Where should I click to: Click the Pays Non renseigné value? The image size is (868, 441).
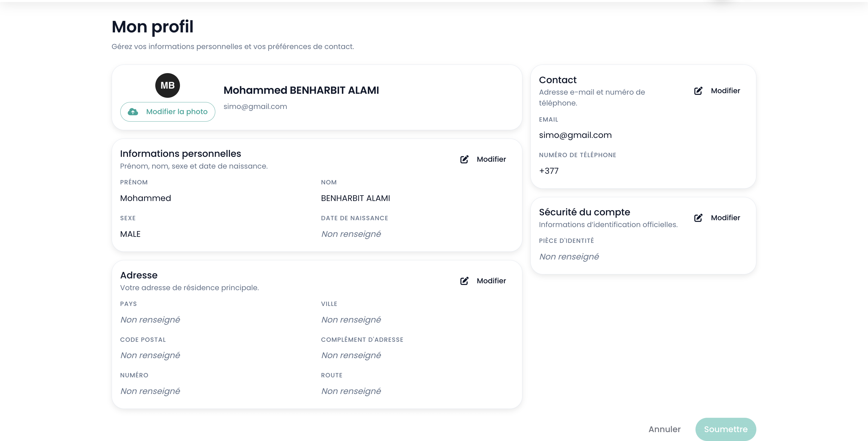tap(150, 320)
